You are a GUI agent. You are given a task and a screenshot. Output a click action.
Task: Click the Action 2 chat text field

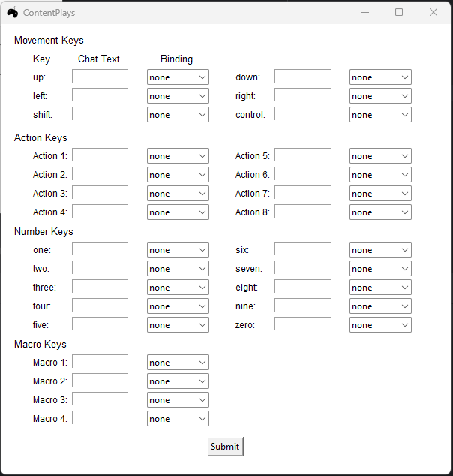click(x=100, y=173)
